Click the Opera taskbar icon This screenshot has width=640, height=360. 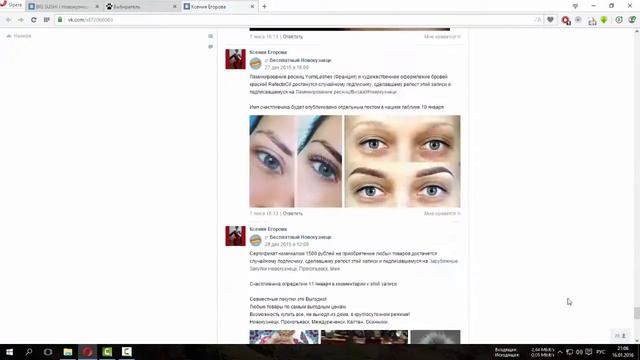(87, 352)
